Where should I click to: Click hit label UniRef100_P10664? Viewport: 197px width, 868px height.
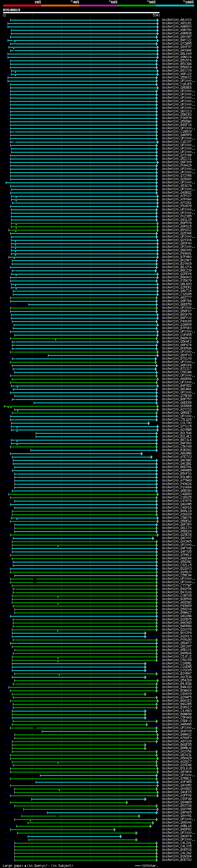click(177, 487)
